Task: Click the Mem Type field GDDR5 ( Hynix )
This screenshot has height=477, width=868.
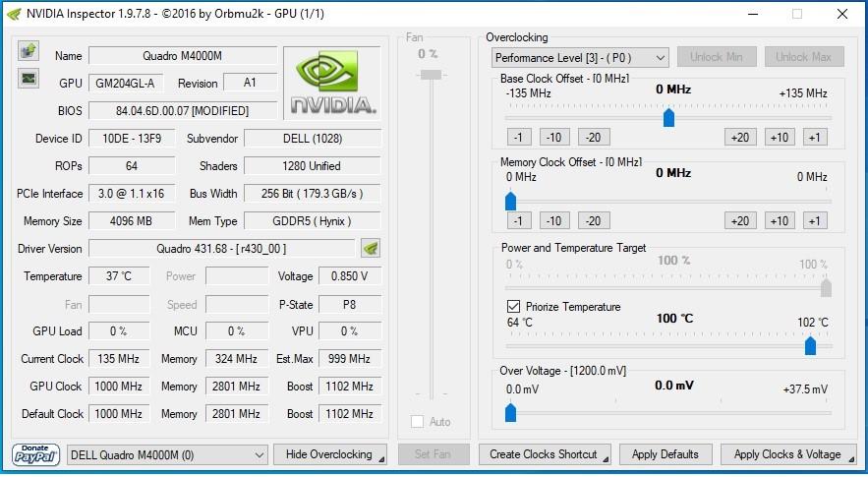Action: tap(313, 221)
